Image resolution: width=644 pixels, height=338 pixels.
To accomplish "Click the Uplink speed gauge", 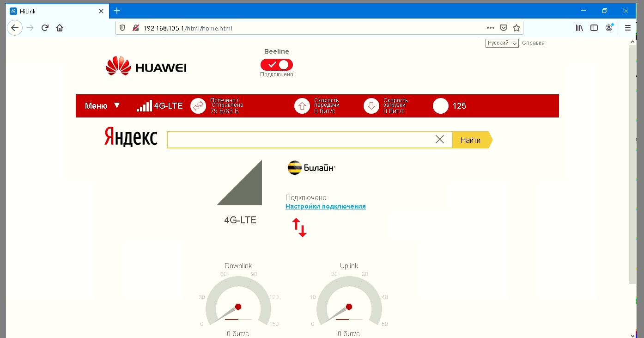I will click(349, 301).
